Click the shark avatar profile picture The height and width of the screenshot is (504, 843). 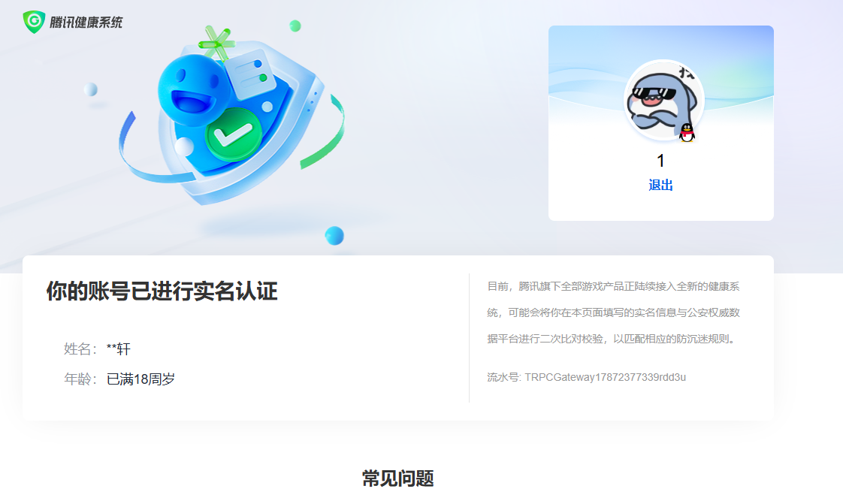pyautogui.click(x=664, y=100)
